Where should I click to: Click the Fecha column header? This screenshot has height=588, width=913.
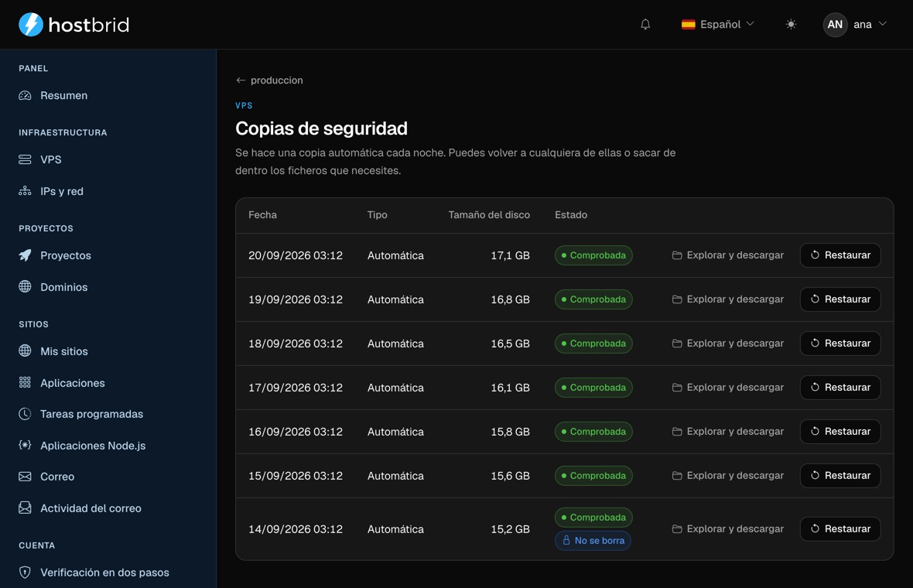tap(262, 215)
